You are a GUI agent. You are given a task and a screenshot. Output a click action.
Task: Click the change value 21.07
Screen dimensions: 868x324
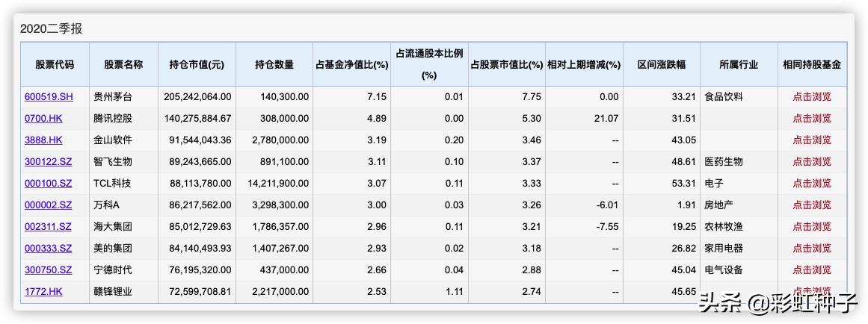pos(608,118)
